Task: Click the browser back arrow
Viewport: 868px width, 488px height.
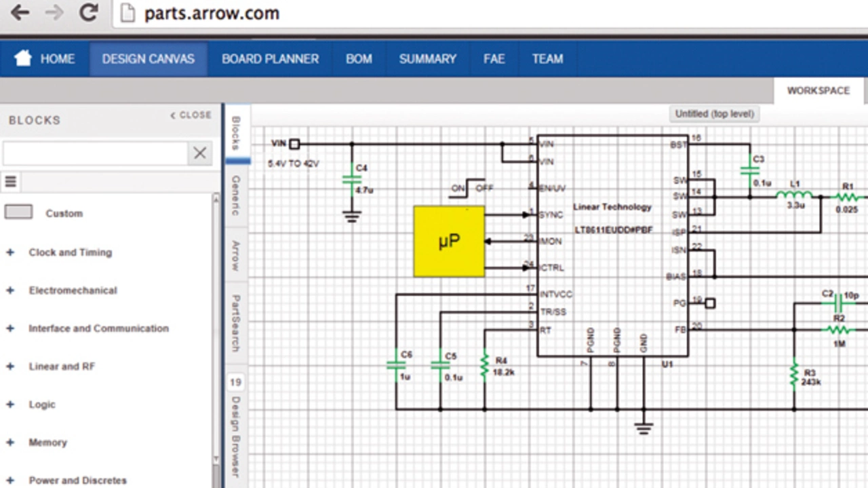Action: tap(20, 13)
